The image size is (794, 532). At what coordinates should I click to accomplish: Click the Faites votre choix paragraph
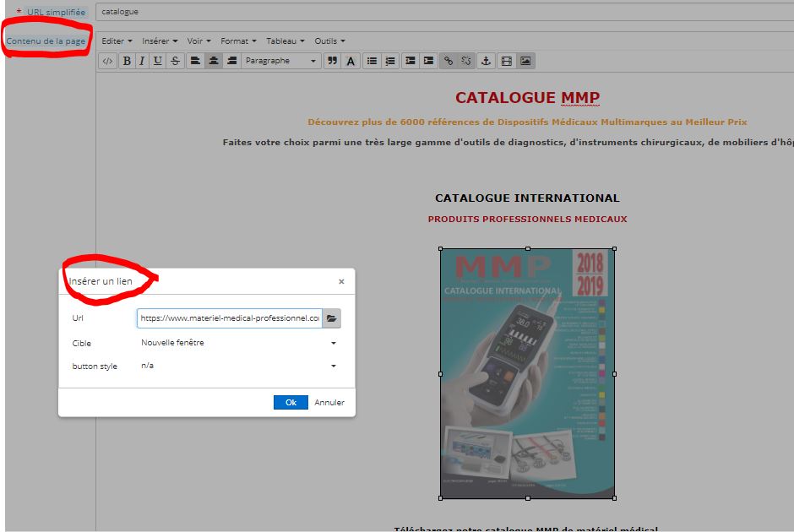508,142
